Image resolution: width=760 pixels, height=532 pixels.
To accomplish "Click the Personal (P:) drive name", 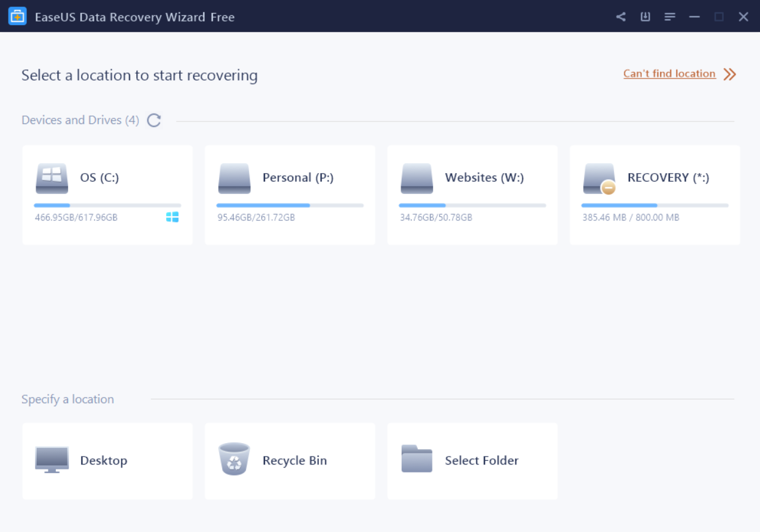I will 298,177.
